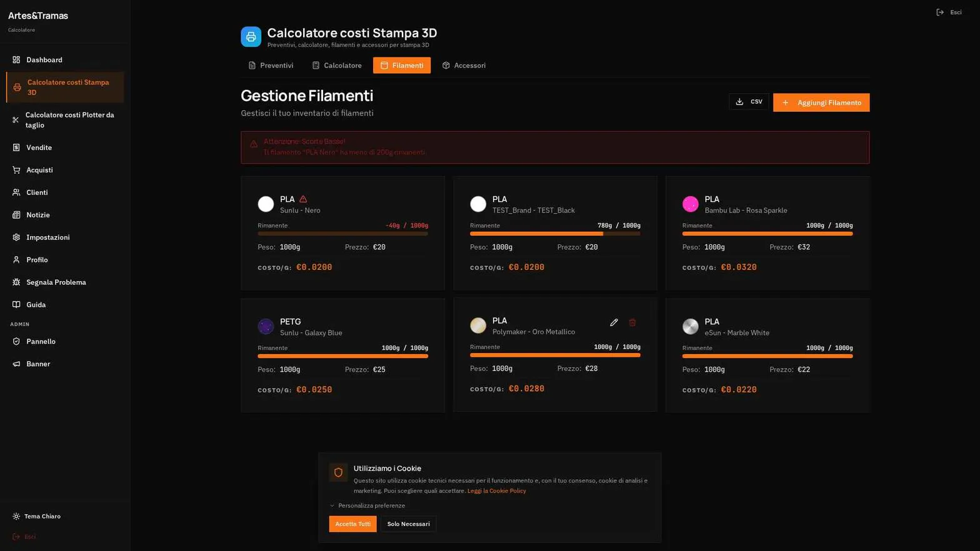
Task: Open admin Pannello page
Action: click(65, 341)
